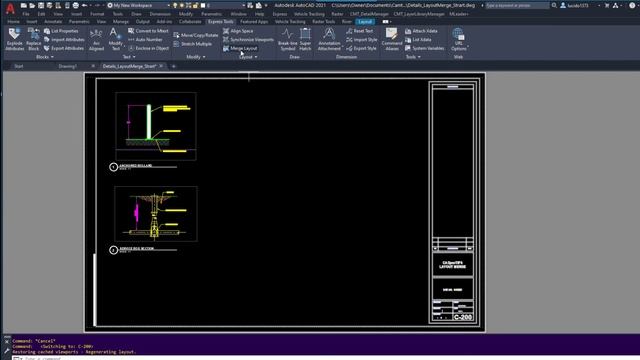The image size is (640, 360).
Task: Open the signed-in user account dropdown
Action: (580, 5)
